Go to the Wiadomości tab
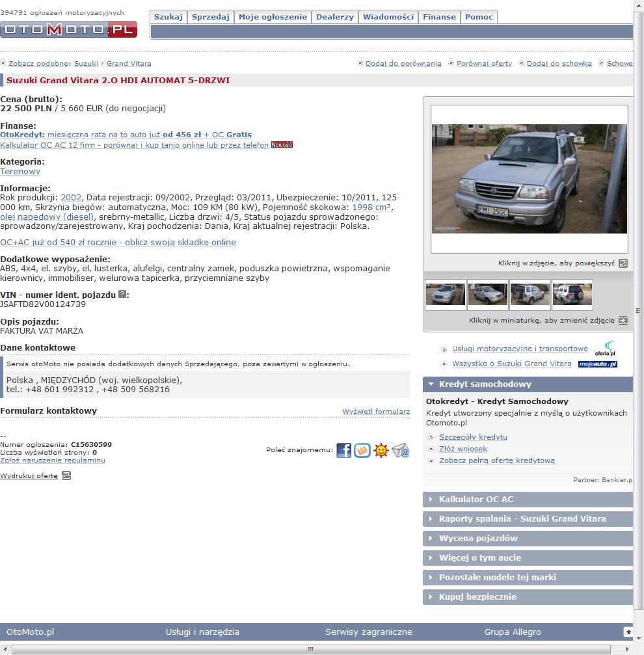Image resolution: width=644 pixels, height=655 pixels. point(388,17)
